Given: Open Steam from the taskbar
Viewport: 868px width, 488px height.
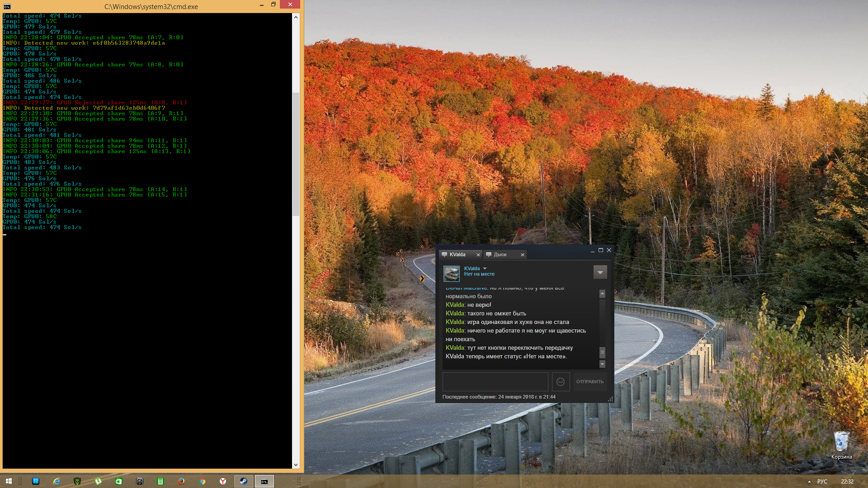Looking at the screenshot, I should coord(243,481).
